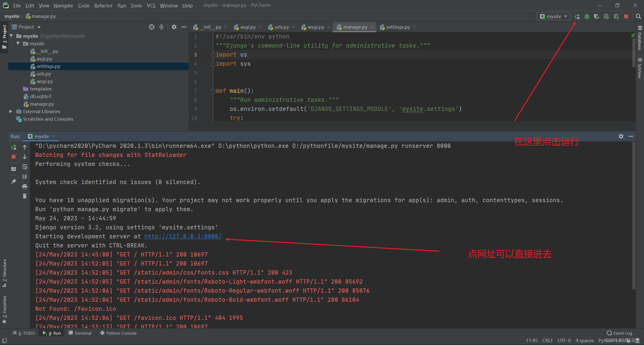
Task: Rerun mysite from the Run panel
Action: [x=14, y=147]
